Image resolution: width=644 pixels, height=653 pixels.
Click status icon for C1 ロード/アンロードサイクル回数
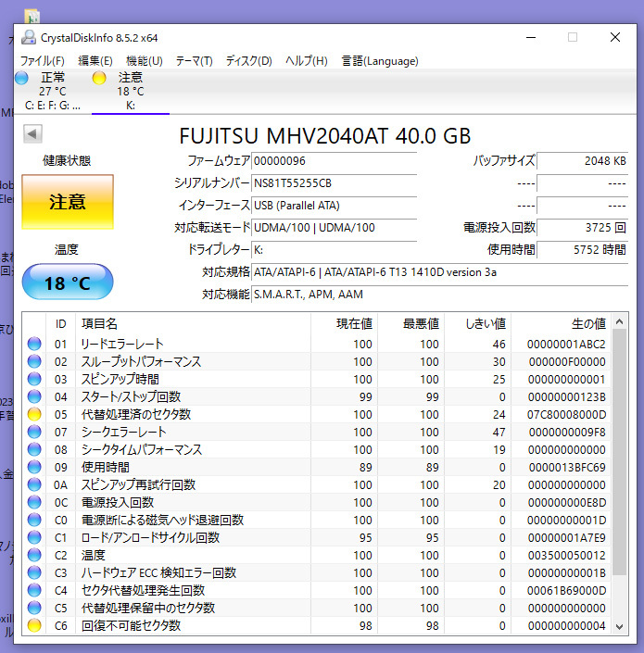pyautogui.click(x=34, y=537)
